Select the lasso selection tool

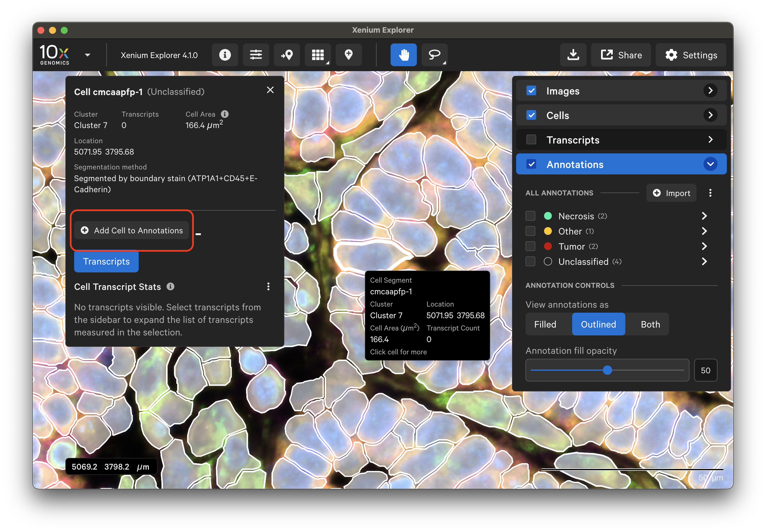tap(434, 55)
